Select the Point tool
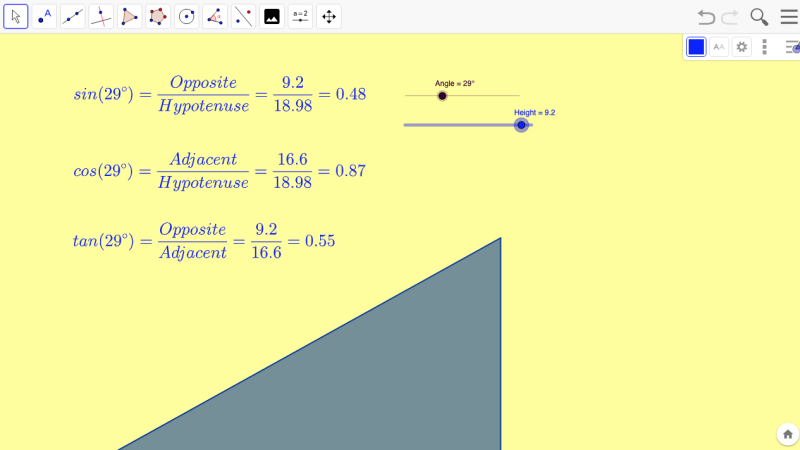Image resolution: width=800 pixels, height=450 pixels. click(x=44, y=17)
